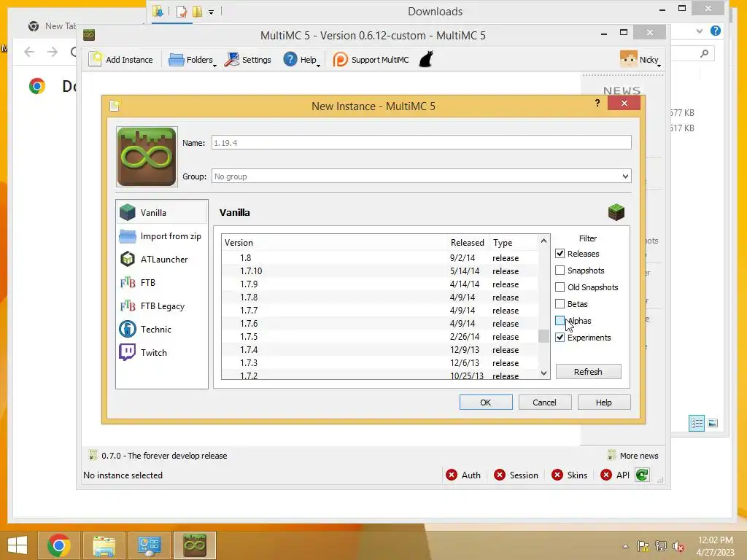The image size is (747, 560).
Task: Select version 1.8 row
Action: [x=379, y=257]
